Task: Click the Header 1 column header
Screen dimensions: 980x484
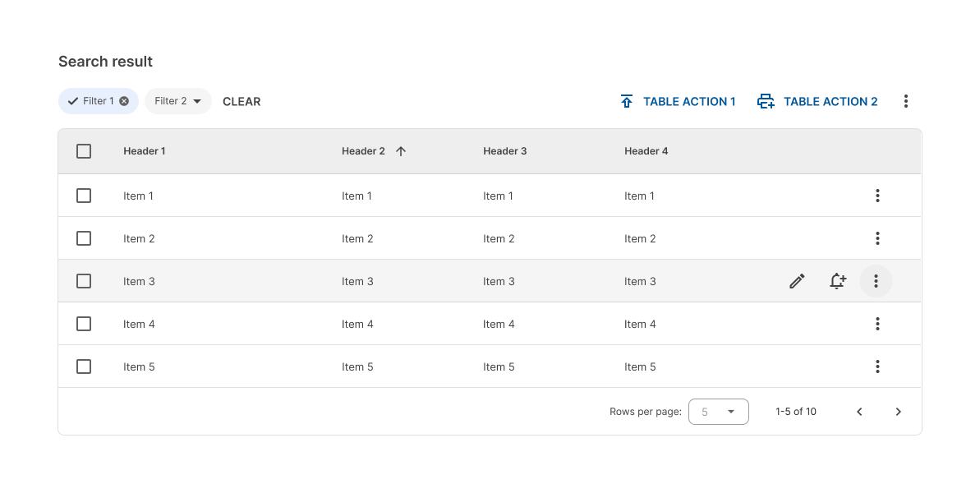Action: [x=145, y=151]
